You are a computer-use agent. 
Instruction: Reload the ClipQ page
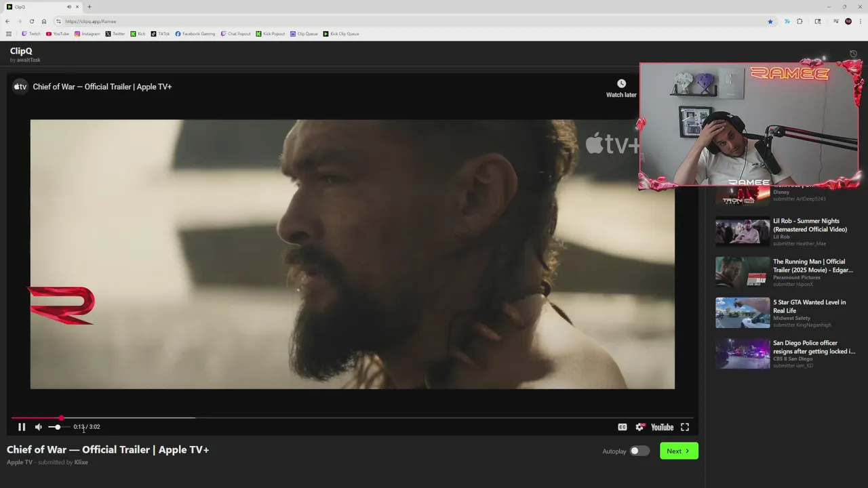(x=31, y=21)
